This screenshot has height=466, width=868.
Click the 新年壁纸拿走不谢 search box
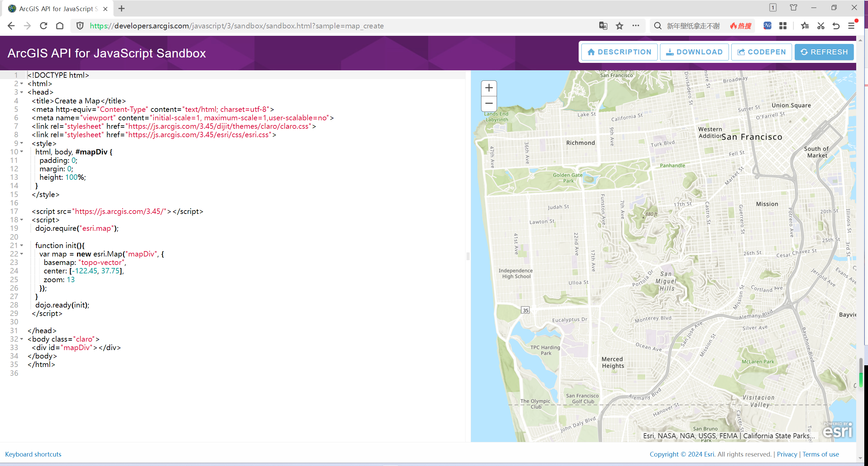(x=693, y=26)
